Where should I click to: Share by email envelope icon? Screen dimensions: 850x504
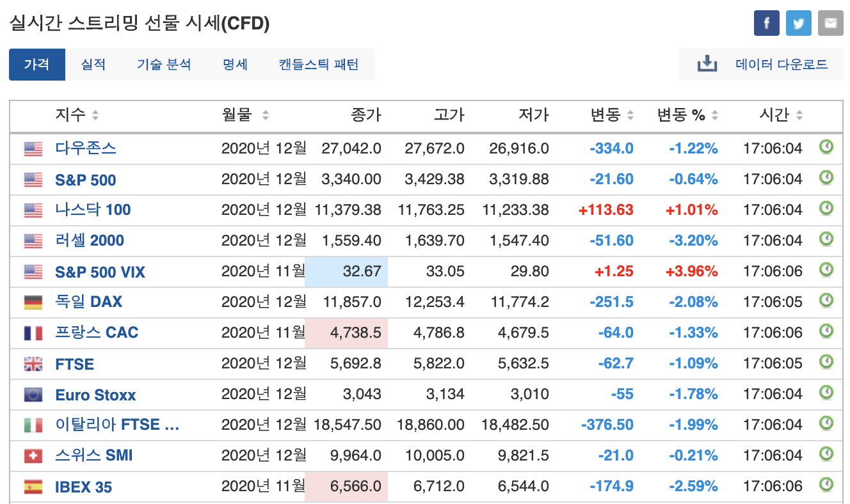pos(830,24)
